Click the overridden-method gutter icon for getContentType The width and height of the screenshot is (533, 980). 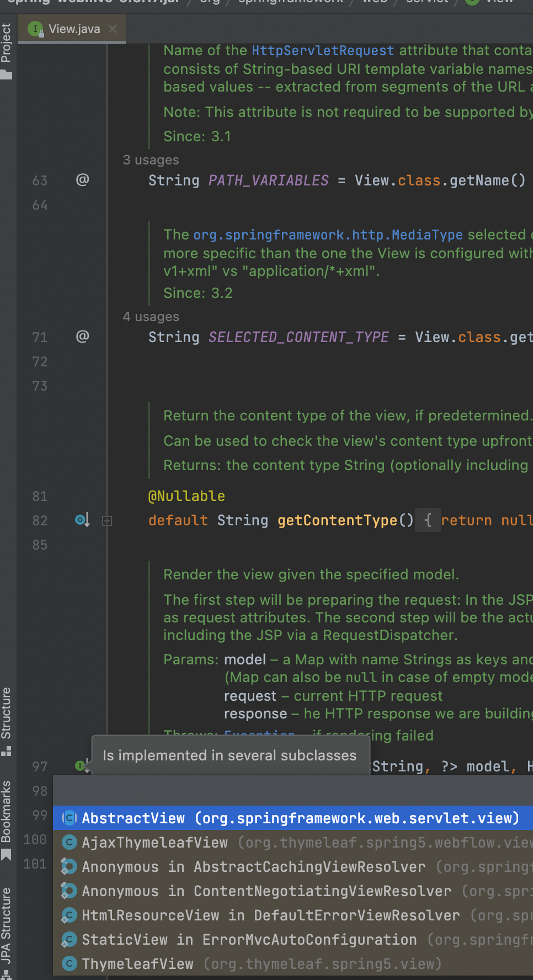[82, 520]
